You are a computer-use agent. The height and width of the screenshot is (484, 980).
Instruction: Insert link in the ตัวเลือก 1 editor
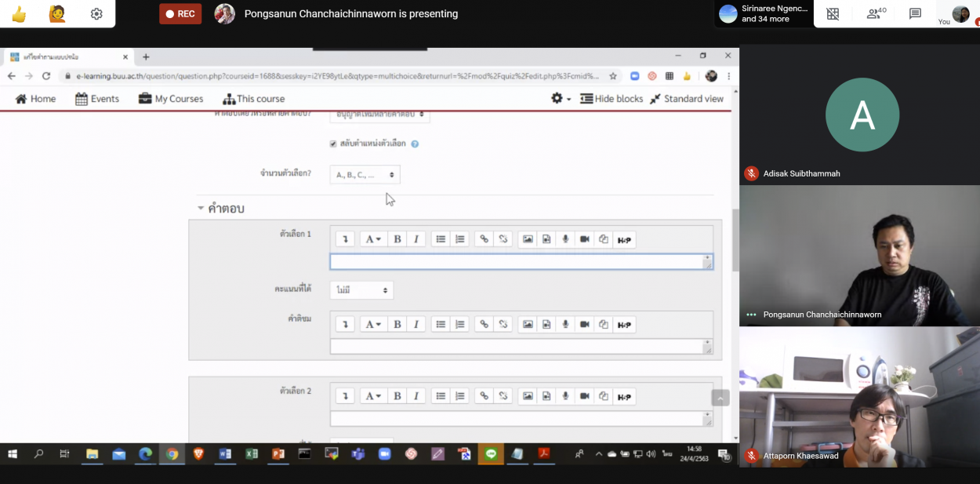coord(485,239)
